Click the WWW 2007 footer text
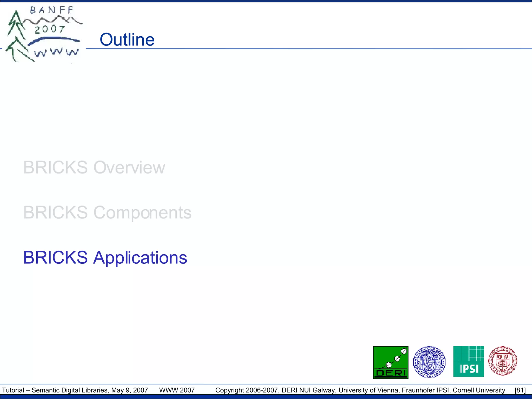 tap(177, 390)
